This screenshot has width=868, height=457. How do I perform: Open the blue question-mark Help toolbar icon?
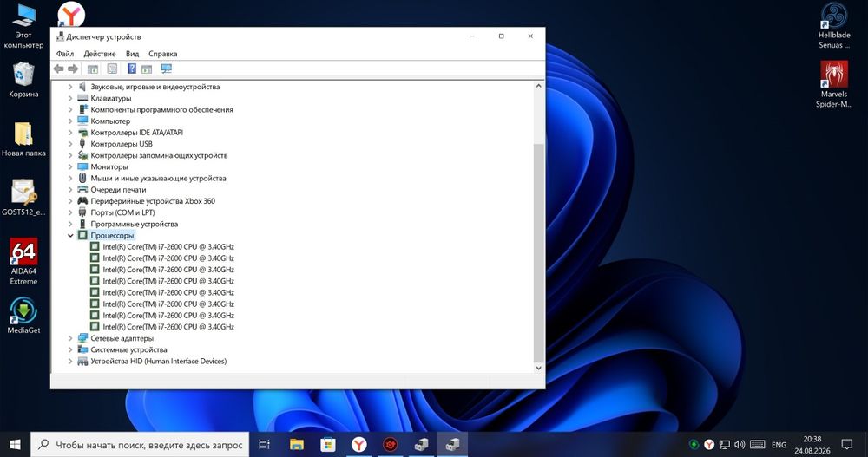132,69
